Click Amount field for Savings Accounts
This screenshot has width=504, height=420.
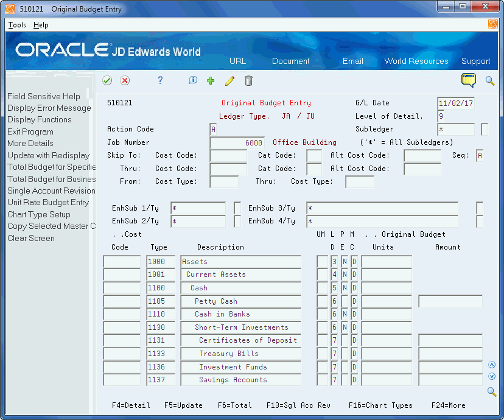450,380
